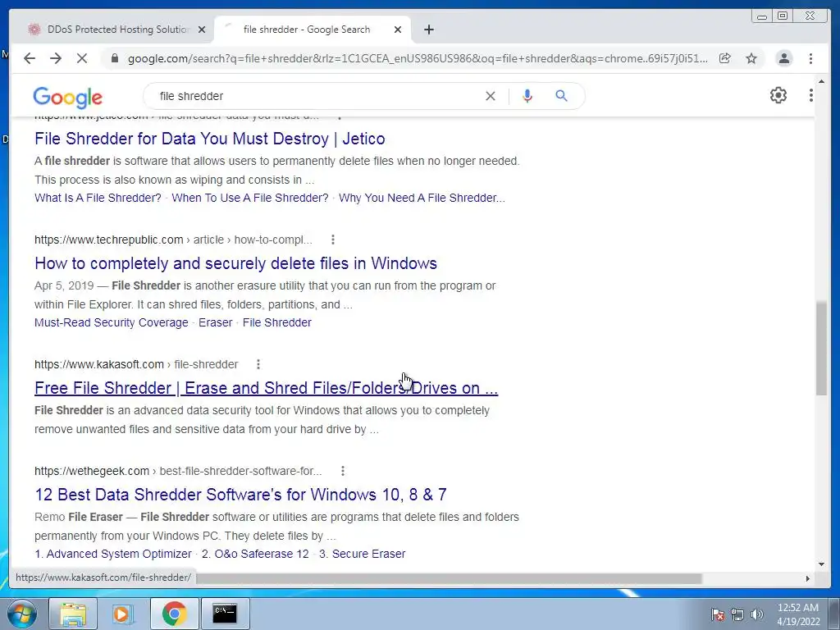Open File Shredder for Data You Must Destroy Jetico
Viewport: 840px width, 630px height.
click(x=209, y=139)
